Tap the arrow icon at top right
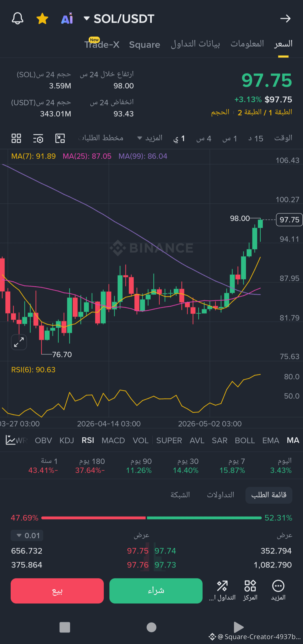The height and width of the screenshot is (644, 303). coord(285,18)
